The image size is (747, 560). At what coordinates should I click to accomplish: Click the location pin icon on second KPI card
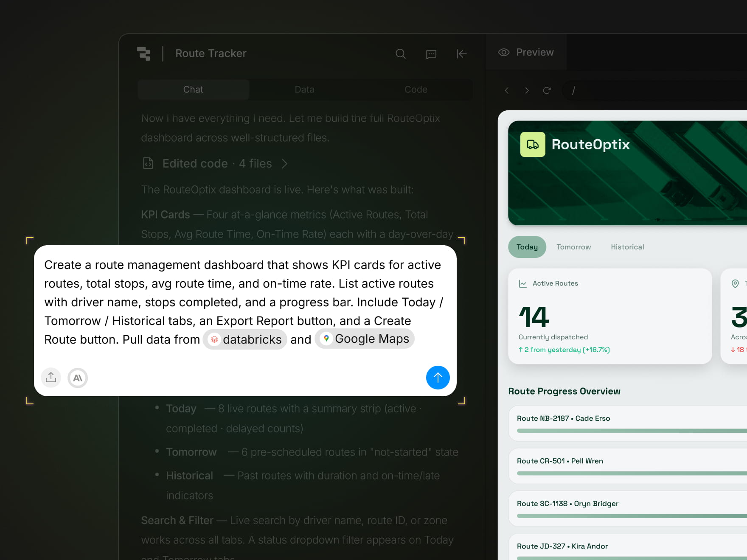735,283
